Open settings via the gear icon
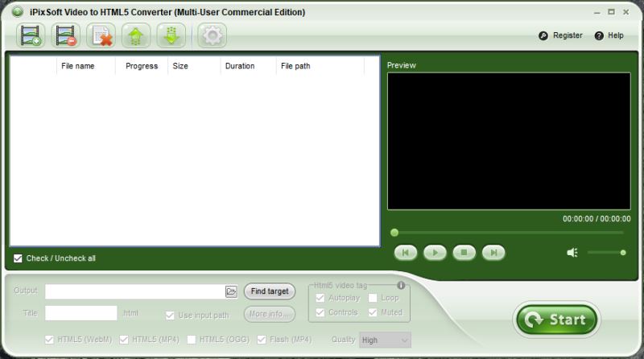Screen dimensions: 644x359 pyautogui.click(x=213, y=35)
